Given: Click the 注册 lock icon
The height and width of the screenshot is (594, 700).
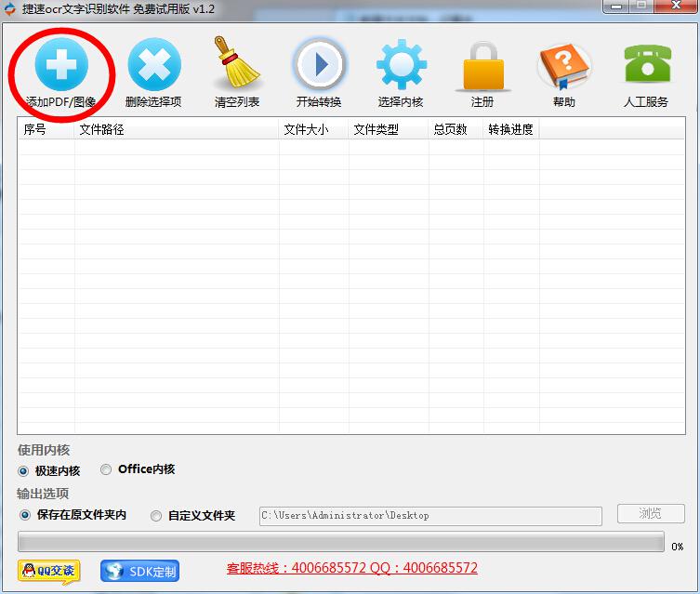Looking at the screenshot, I should 483,65.
